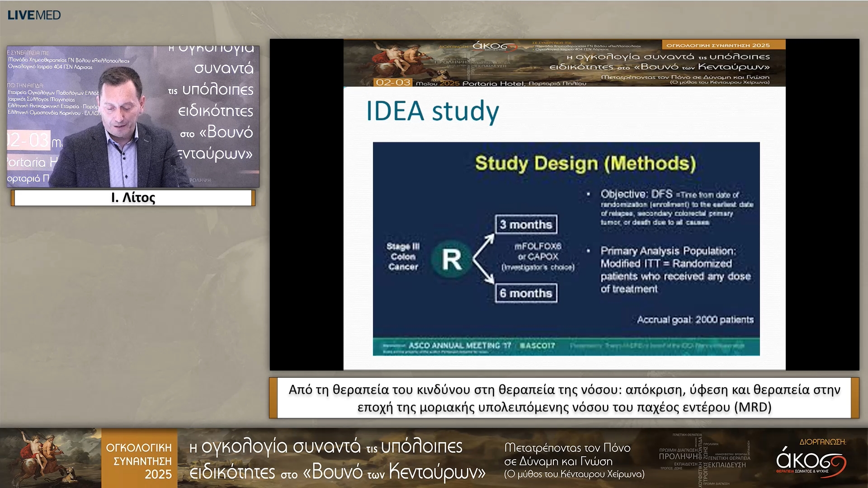
Task: Click the green R randomization circle
Action: 452,259
